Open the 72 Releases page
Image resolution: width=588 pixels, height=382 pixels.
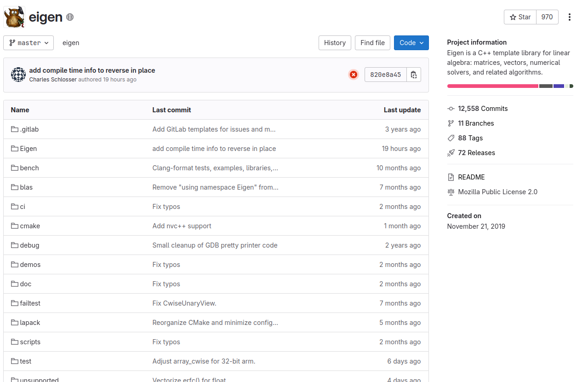point(476,153)
